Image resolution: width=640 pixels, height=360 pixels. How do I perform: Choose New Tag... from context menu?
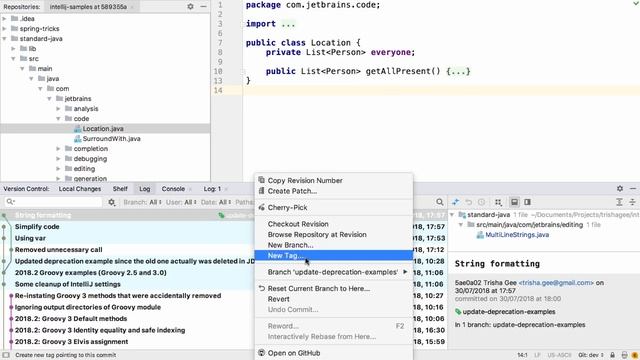click(x=333, y=256)
